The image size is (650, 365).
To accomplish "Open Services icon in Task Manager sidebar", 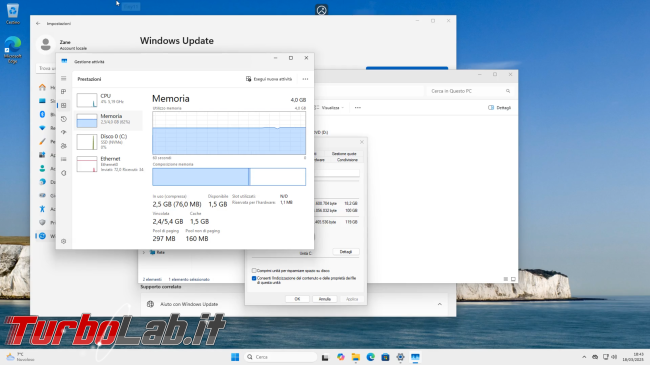I will 63,173.
